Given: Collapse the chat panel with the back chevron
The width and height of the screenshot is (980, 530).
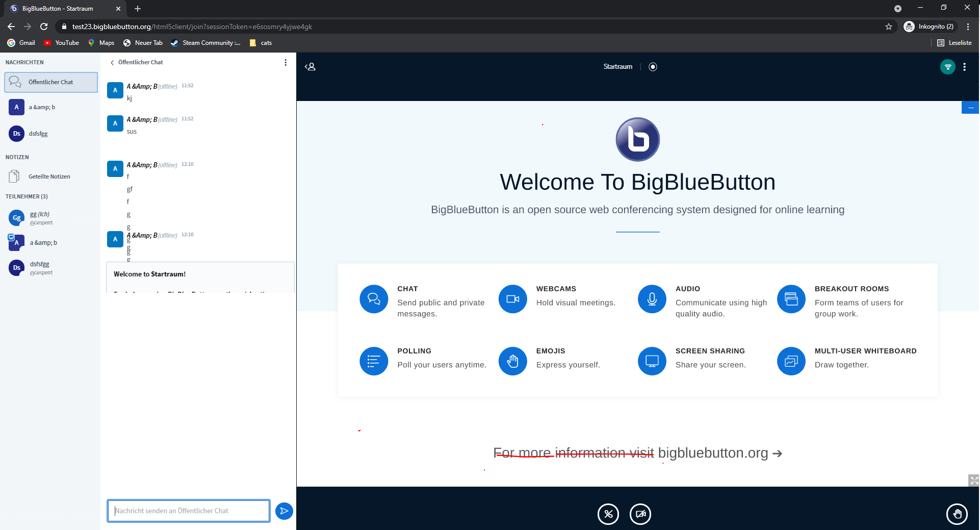Looking at the screenshot, I should pyautogui.click(x=112, y=62).
